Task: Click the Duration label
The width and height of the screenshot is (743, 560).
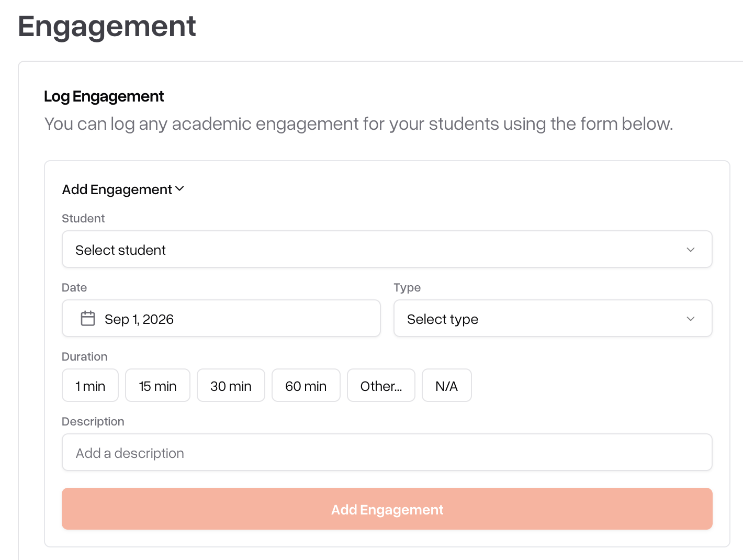Action: click(x=85, y=356)
